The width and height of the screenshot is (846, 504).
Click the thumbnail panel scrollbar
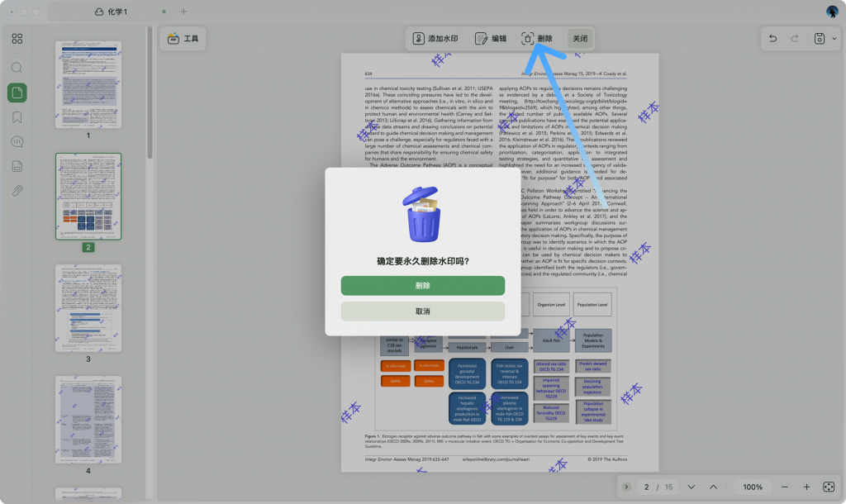150,93
